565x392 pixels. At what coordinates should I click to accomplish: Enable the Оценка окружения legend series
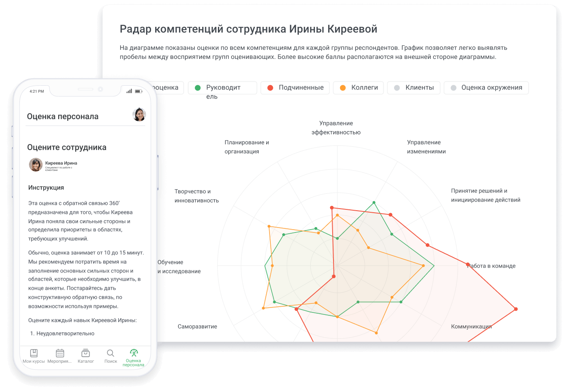pyautogui.click(x=486, y=88)
